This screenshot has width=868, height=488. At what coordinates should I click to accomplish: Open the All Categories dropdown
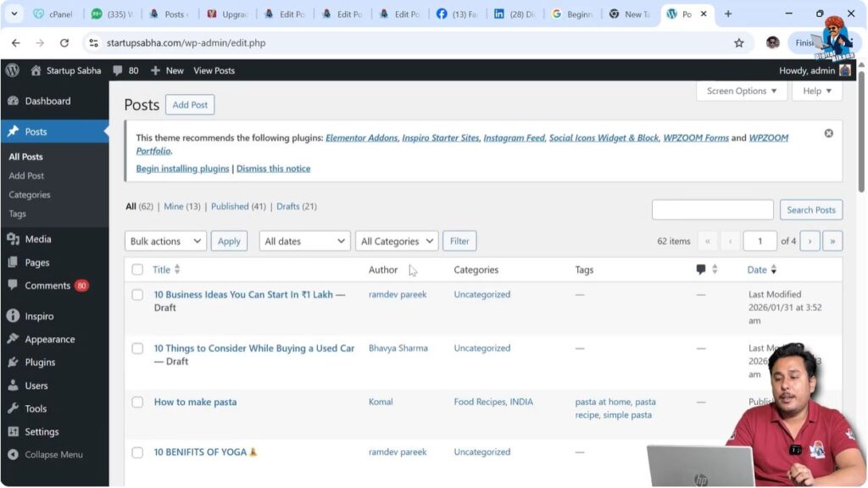pyautogui.click(x=396, y=241)
